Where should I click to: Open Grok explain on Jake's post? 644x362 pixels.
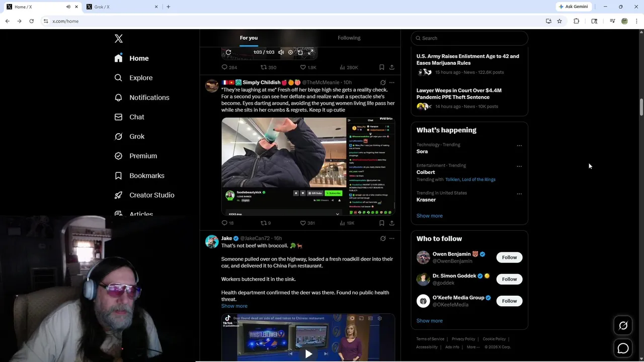(383, 238)
